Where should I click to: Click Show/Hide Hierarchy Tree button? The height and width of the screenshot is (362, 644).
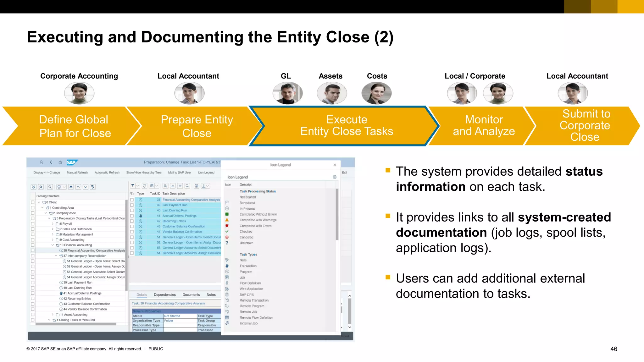[144, 173]
